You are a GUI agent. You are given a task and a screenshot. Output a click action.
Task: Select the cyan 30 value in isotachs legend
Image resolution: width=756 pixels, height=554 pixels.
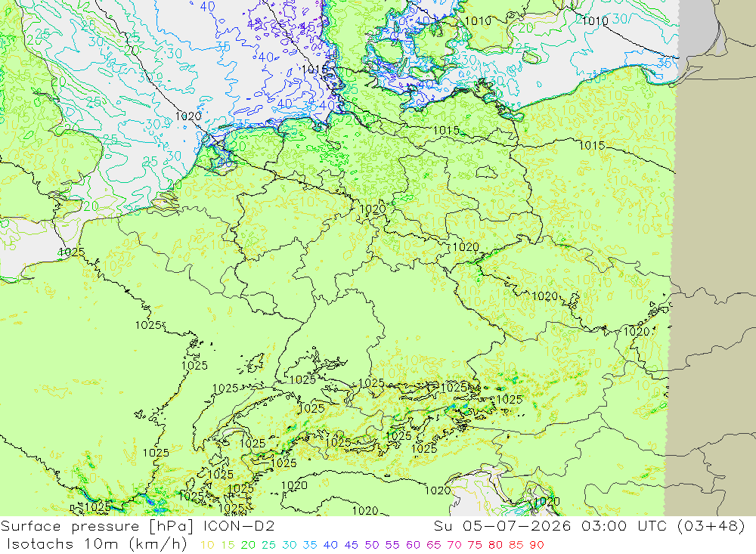(x=290, y=545)
